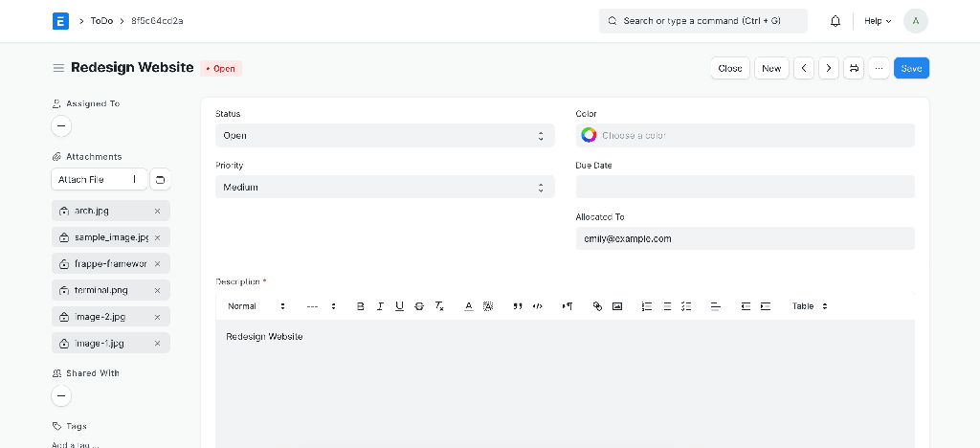980x448 pixels.
Task: Add a blockquote from the toolbar
Action: tap(518, 306)
